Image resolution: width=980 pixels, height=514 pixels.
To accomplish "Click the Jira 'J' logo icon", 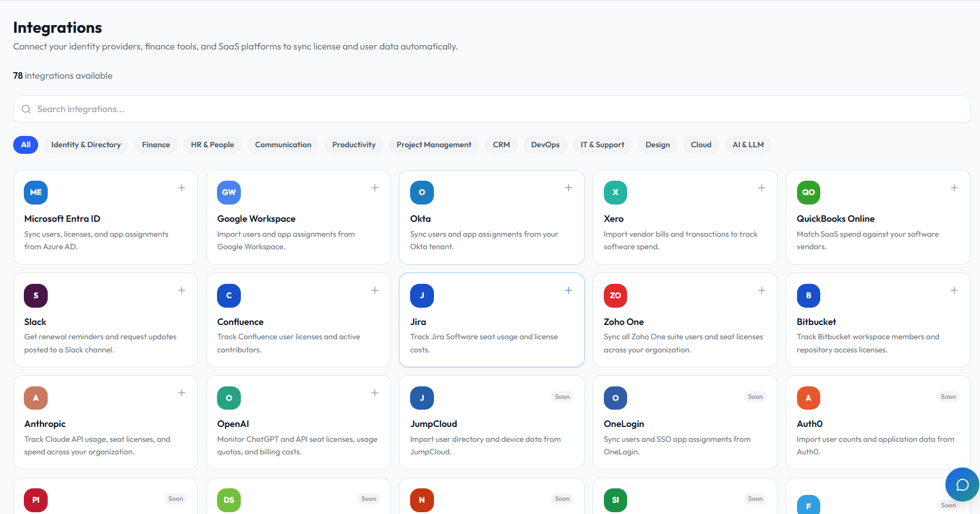I will [x=422, y=296].
